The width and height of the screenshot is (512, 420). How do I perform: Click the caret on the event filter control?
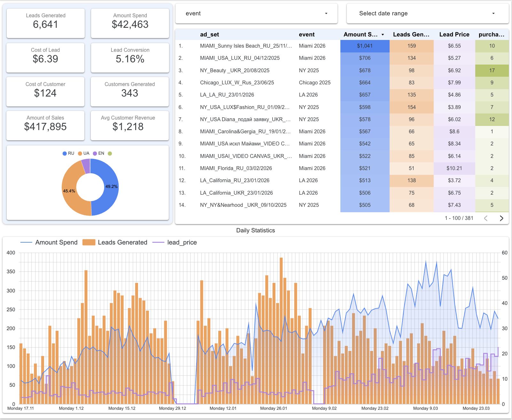326,13
